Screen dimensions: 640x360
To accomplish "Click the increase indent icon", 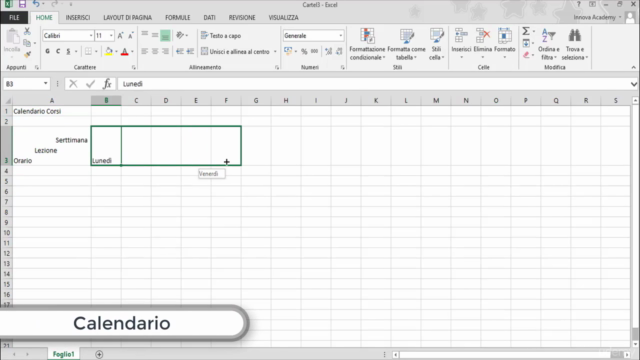I will pyautogui.click(x=190, y=51).
